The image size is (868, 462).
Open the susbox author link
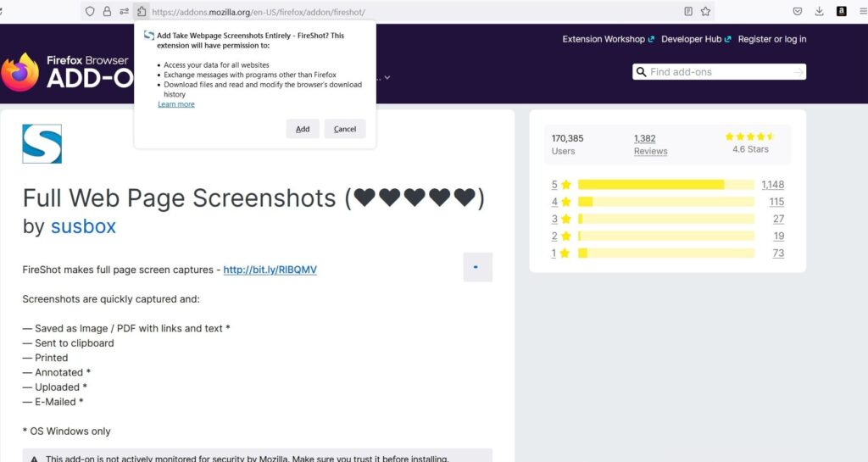83,226
